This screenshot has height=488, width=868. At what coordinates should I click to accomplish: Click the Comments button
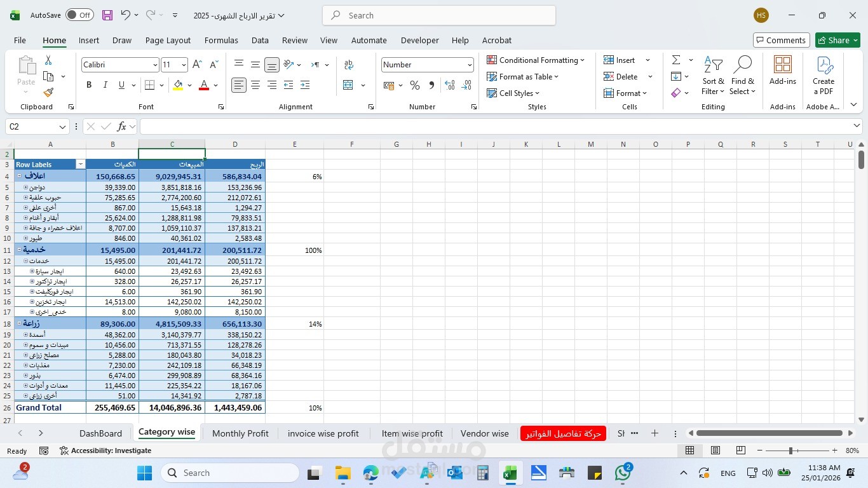pos(781,40)
